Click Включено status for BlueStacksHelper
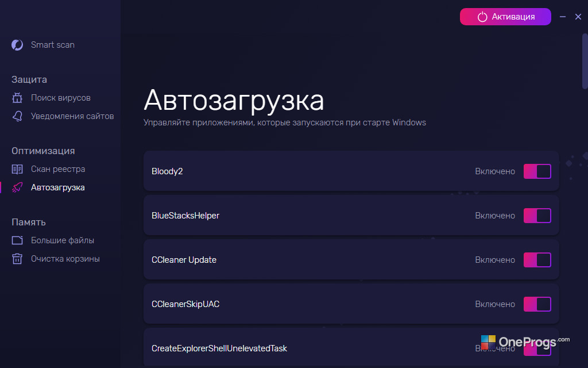This screenshot has width=588, height=368. [x=495, y=216]
